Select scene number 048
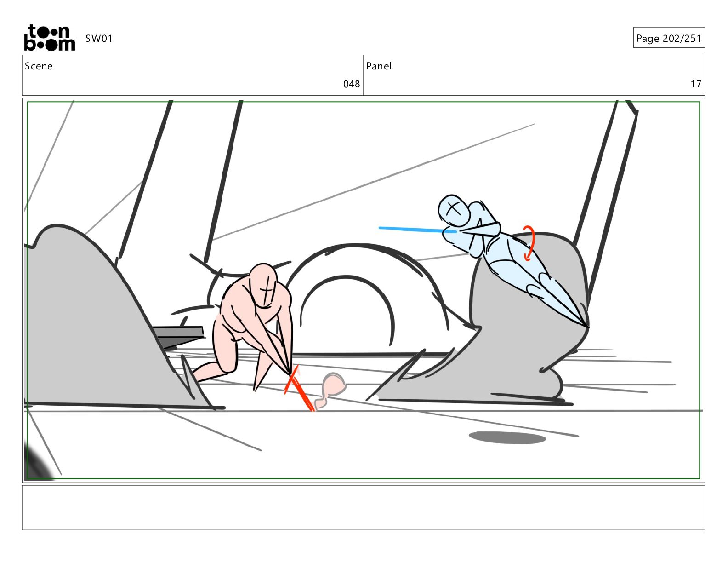The width and height of the screenshot is (728, 563). coord(352,84)
